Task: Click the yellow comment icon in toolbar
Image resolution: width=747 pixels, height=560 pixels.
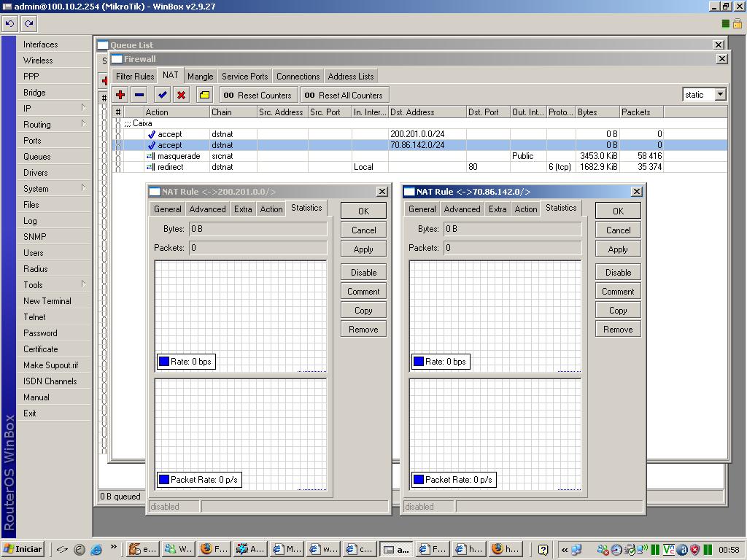Action: tap(204, 95)
